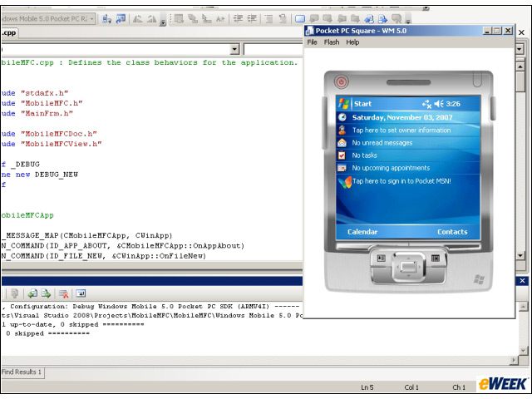532x399 pixels.
Task: Open the Windows Mobile Start menu
Action: tap(355, 104)
